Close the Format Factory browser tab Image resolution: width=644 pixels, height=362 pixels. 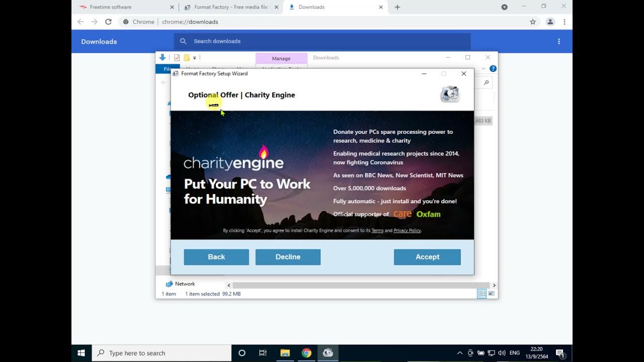tap(276, 7)
